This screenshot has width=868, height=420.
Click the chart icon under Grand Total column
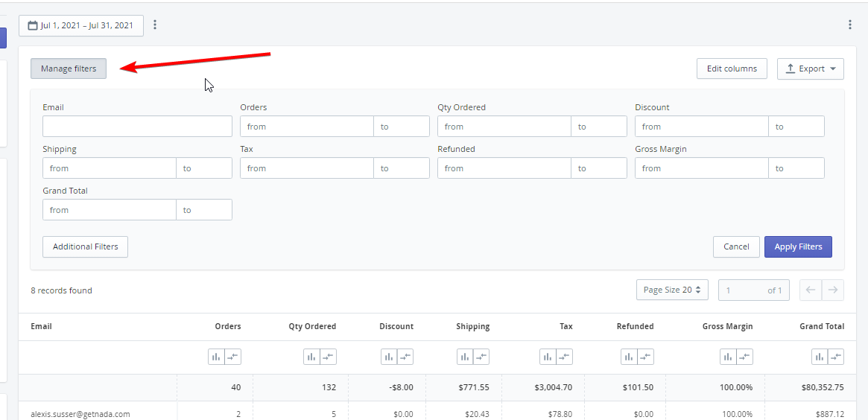[820, 357]
